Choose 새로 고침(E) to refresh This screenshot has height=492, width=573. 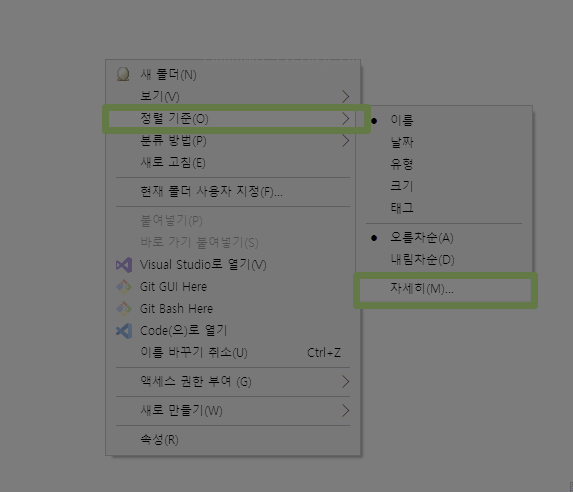point(233,163)
